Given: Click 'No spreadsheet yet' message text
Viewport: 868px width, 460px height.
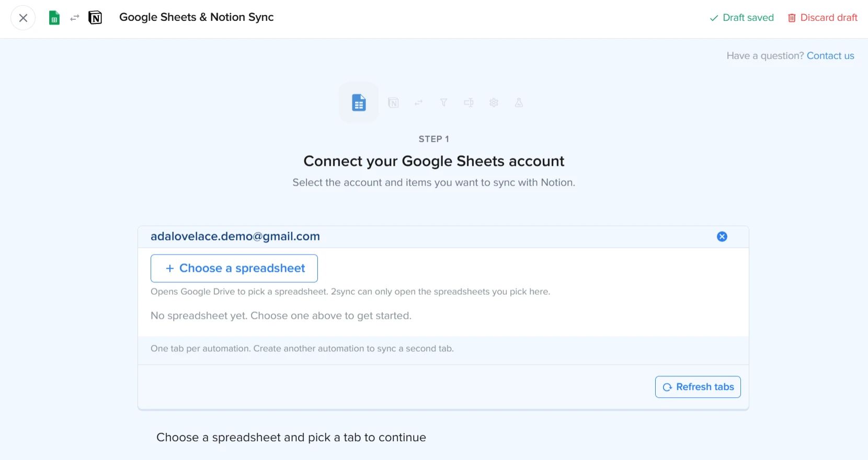Looking at the screenshot, I should (281, 316).
